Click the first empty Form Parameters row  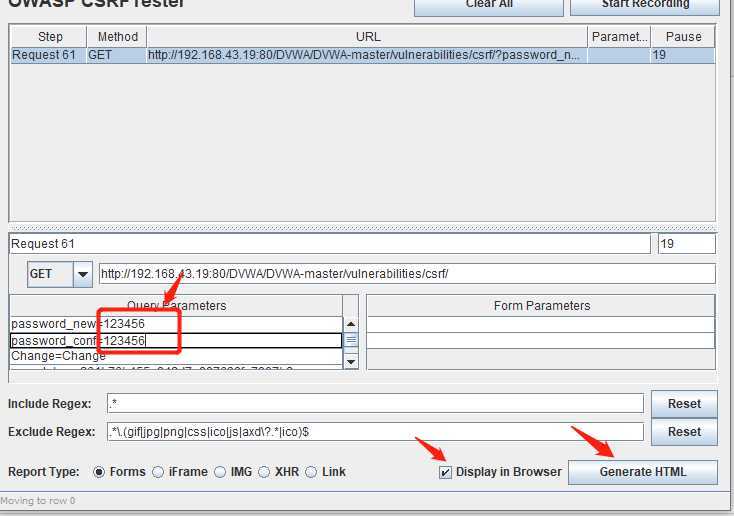[x=541, y=324]
